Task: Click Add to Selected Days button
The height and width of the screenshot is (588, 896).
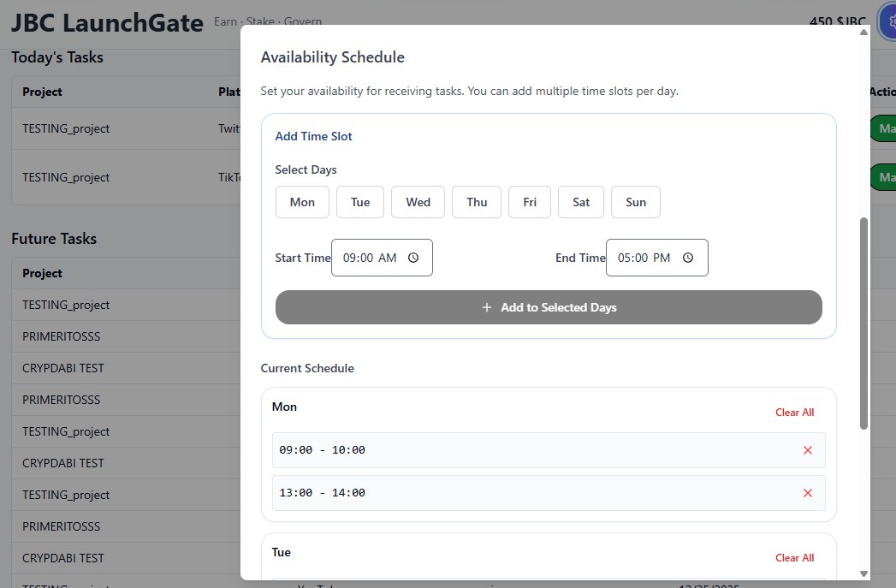Action: (549, 307)
